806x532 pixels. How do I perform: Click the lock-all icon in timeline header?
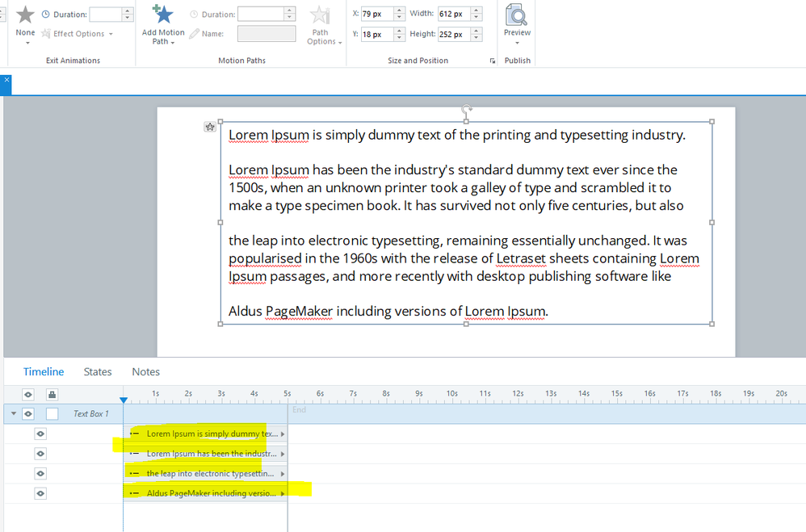[52, 394]
